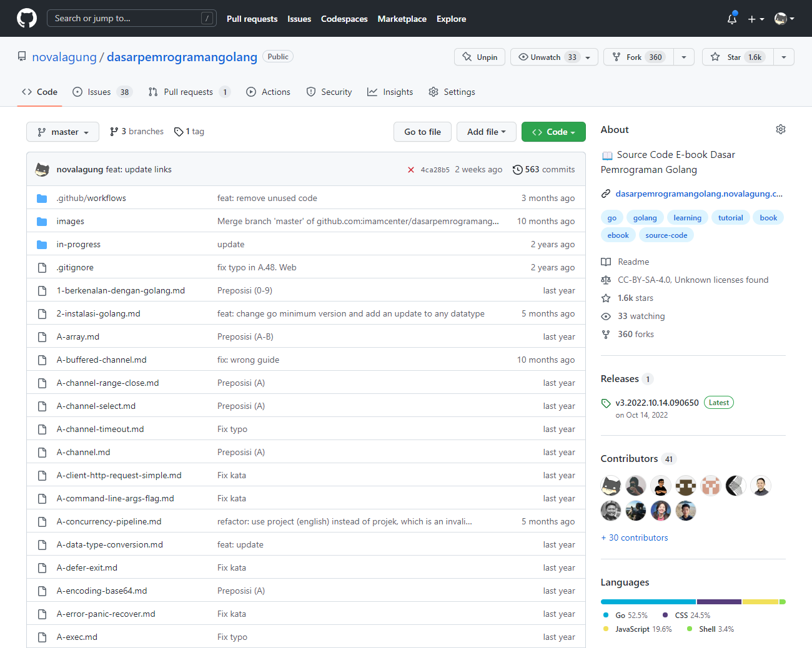Open the notifications bell
The height and width of the screenshot is (648, 812).
pyautogui.click(x=732, y=19)
